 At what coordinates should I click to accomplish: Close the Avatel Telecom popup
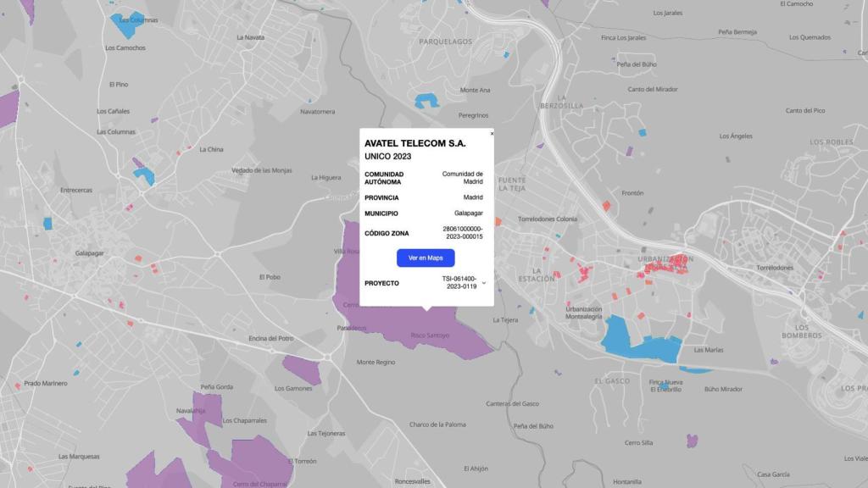click(x=492, y=134)
